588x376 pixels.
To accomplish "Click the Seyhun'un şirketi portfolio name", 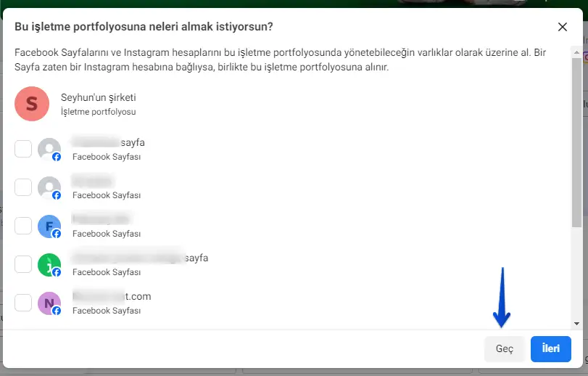I will click(x=99, y=97).
